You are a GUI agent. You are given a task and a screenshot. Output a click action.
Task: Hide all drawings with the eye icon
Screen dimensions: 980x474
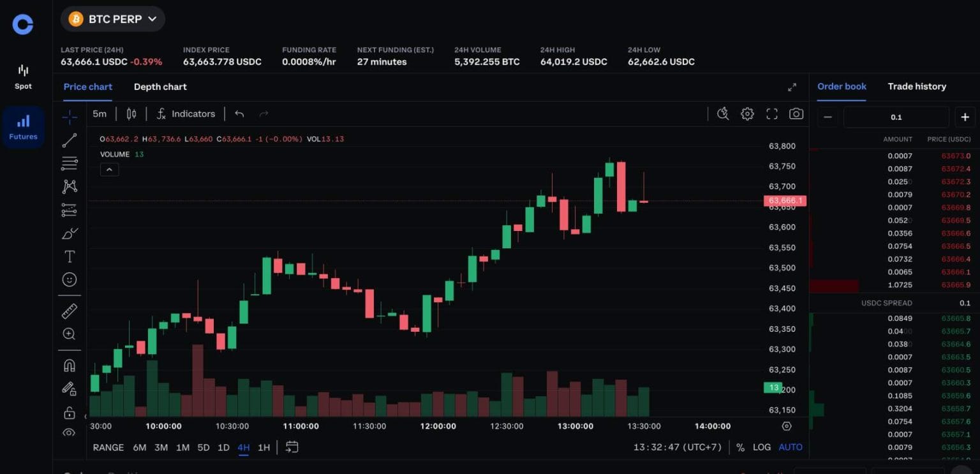tap(69, 433)
